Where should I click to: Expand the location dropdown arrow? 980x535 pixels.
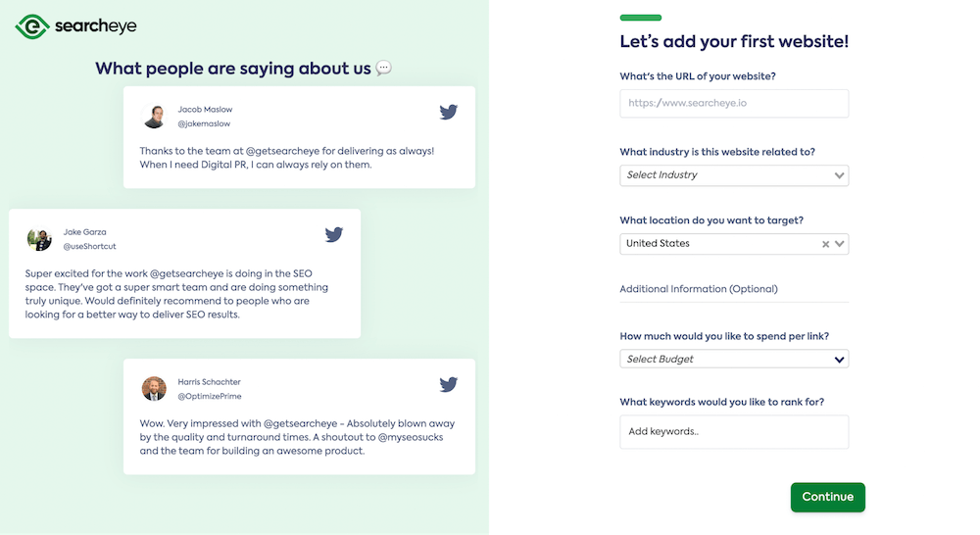(x=840, y=244)
